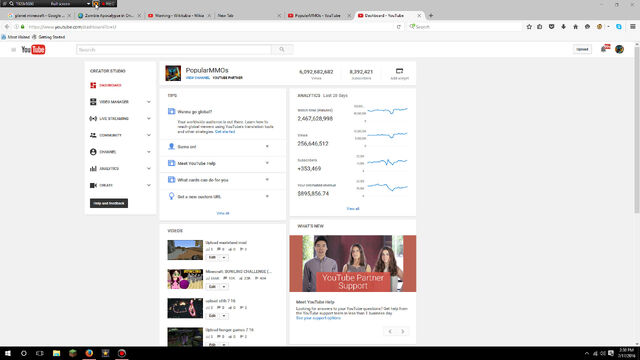Click the Video Manager sidebar icon
The image size is (640, 360).
93,102
